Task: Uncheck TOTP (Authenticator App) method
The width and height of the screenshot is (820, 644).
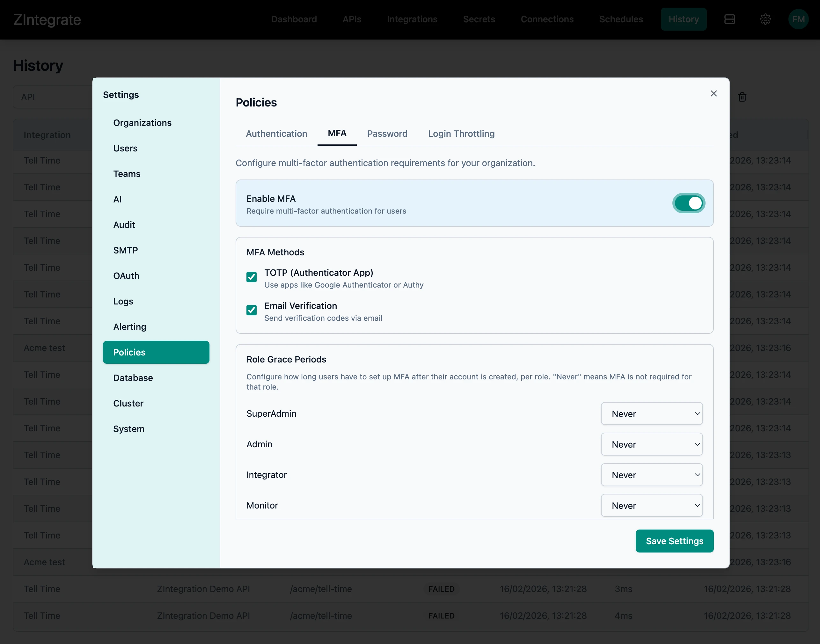Action: click(252, 277)
